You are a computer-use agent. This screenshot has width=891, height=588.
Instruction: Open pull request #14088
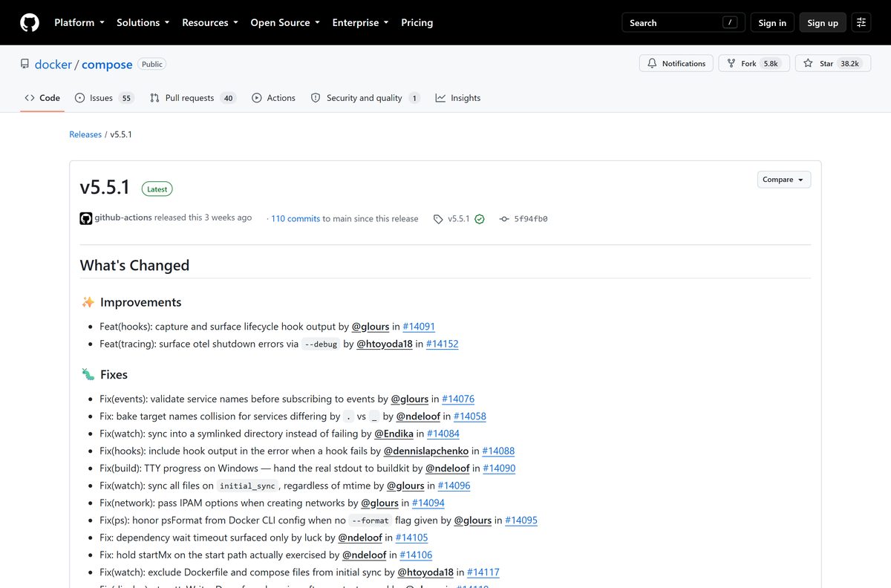point(498,451)
